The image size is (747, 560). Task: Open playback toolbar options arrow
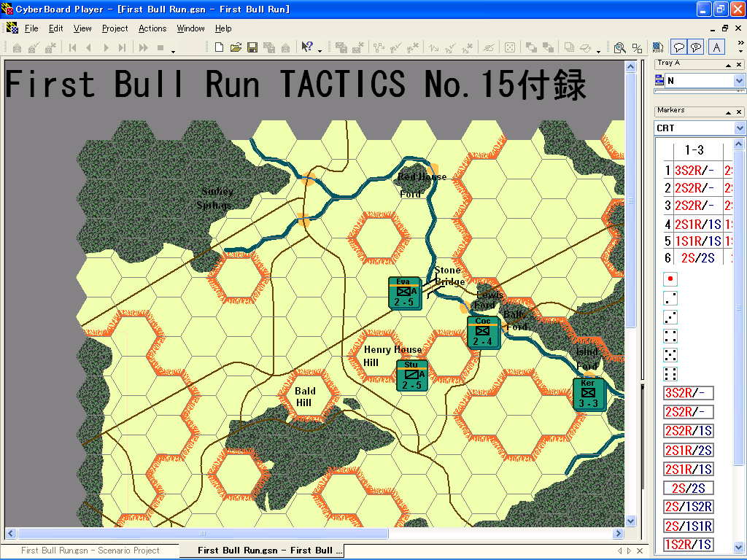click(x=174, y=51)
